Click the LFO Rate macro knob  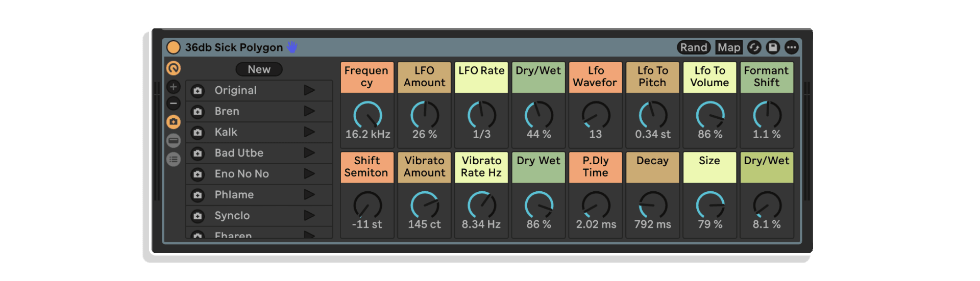point(481,115)
